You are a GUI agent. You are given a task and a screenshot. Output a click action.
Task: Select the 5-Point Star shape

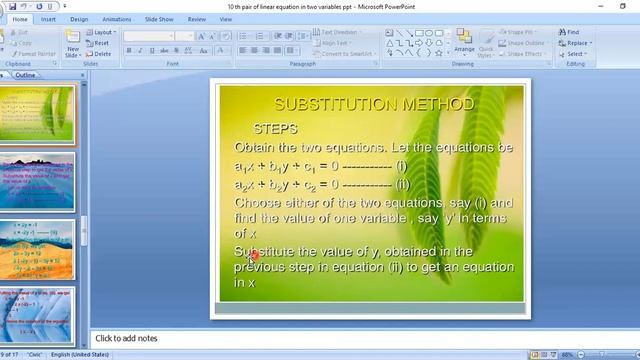point(439,53)
